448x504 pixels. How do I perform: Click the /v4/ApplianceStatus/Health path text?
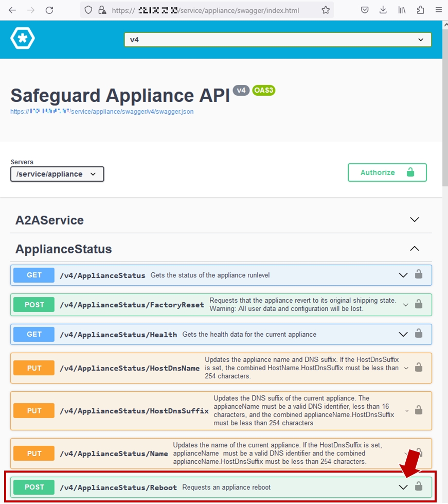(118, 335)
